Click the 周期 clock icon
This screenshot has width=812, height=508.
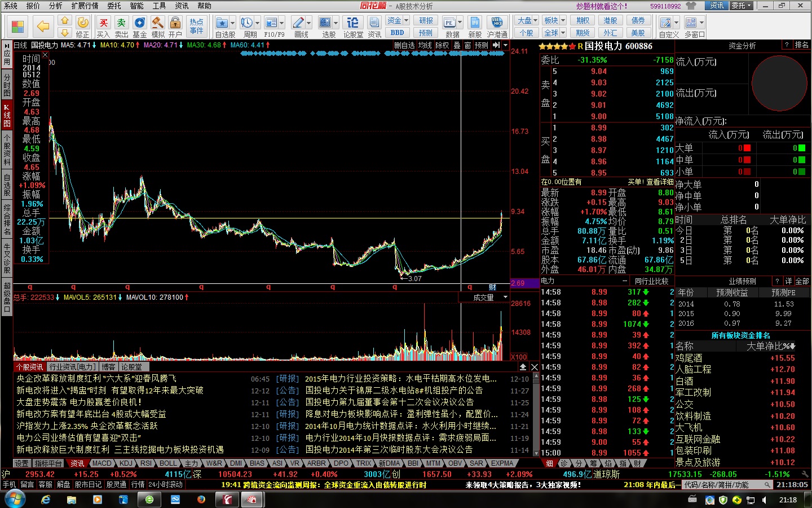[246, 23]
